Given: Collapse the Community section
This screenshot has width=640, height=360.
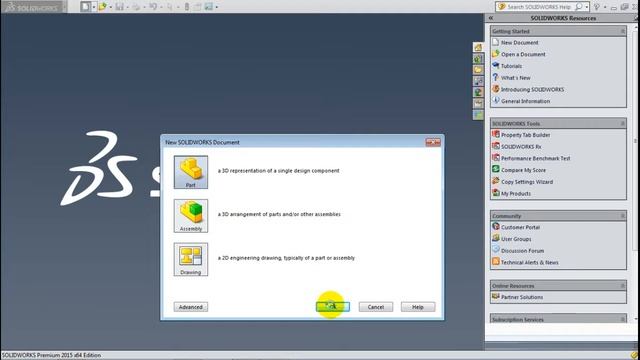Looking at the screenshot, I should click(x=622, y=216).
